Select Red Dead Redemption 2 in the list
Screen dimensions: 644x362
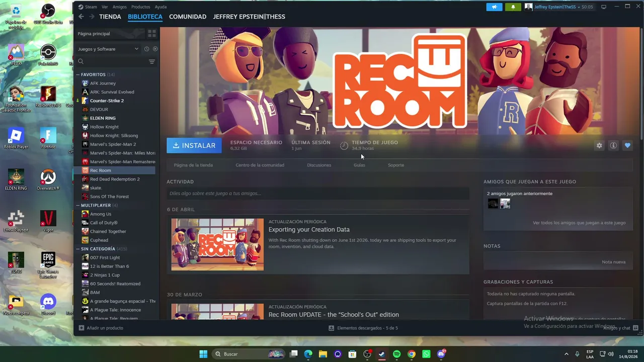[x=116, y=179]
